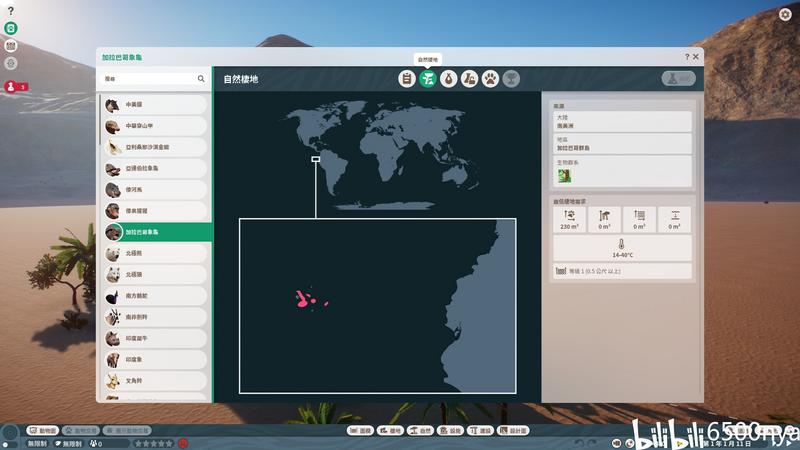Image resolution: width=800 pixels, height=450 pixels.
Task: Click the 南美洲 continent row
Action: [x=622, y=122]
